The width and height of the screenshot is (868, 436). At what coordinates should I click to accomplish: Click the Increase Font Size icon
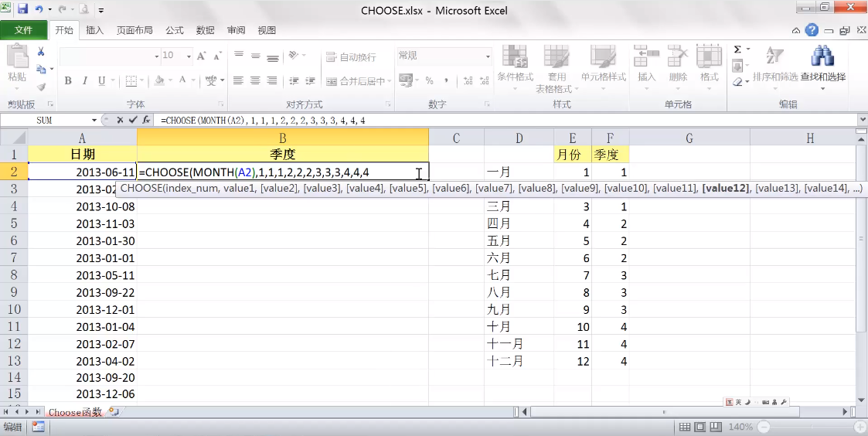[x=202, y=56]
